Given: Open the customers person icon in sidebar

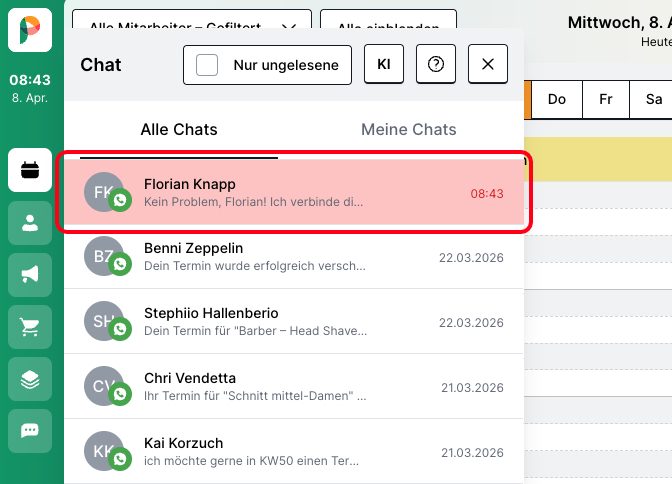Looking at the screenshot, I should click(30, 223).
